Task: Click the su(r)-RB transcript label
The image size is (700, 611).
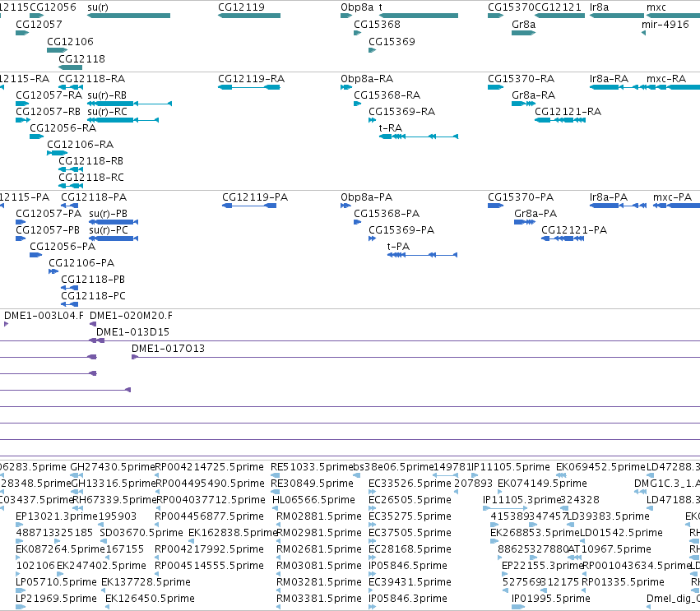Action: point(107,95)
